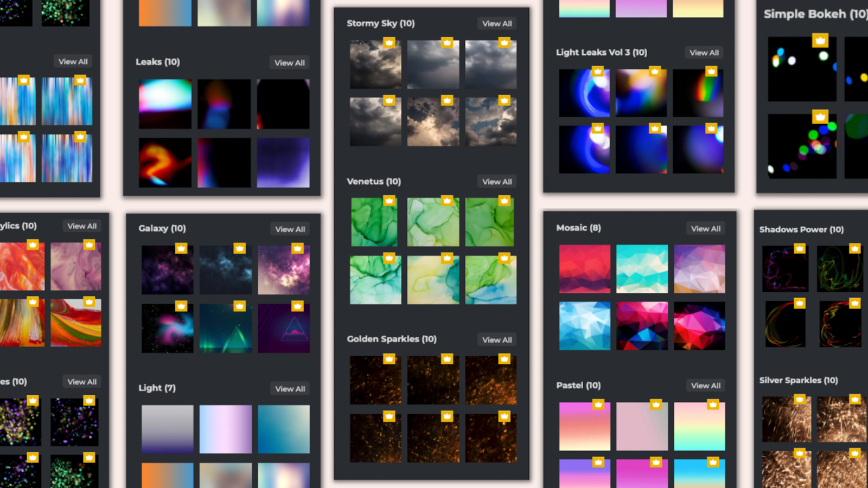Click the Mosaic (8) heading

pyautogui.click(x=578, y=228)
